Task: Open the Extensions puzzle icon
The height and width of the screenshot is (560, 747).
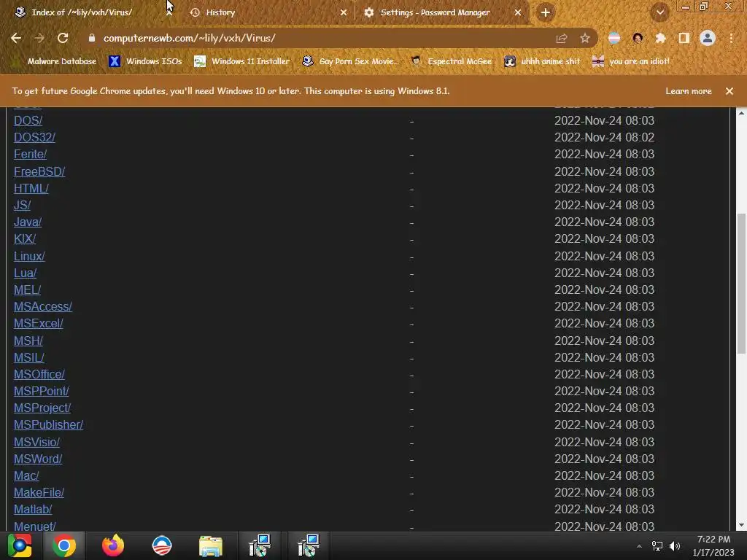Action: [660, 38]
